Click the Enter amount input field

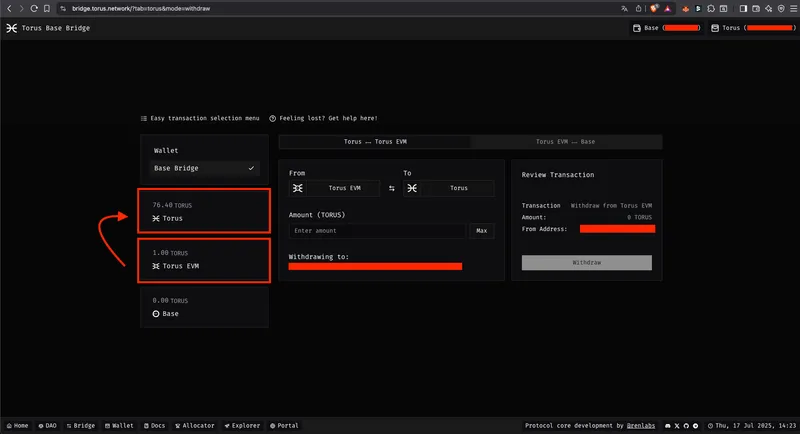point(377,231)
